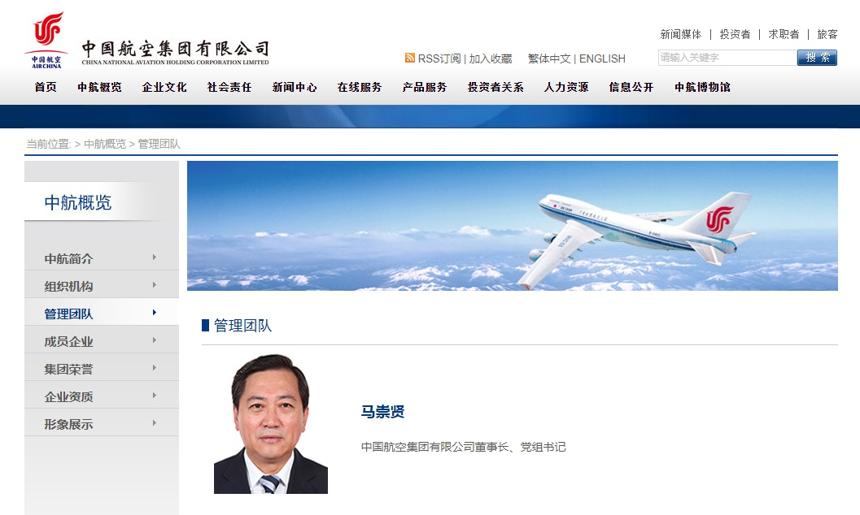
Task: Click arrow icon beside 企业资质
Action: (x=154, y=395)
